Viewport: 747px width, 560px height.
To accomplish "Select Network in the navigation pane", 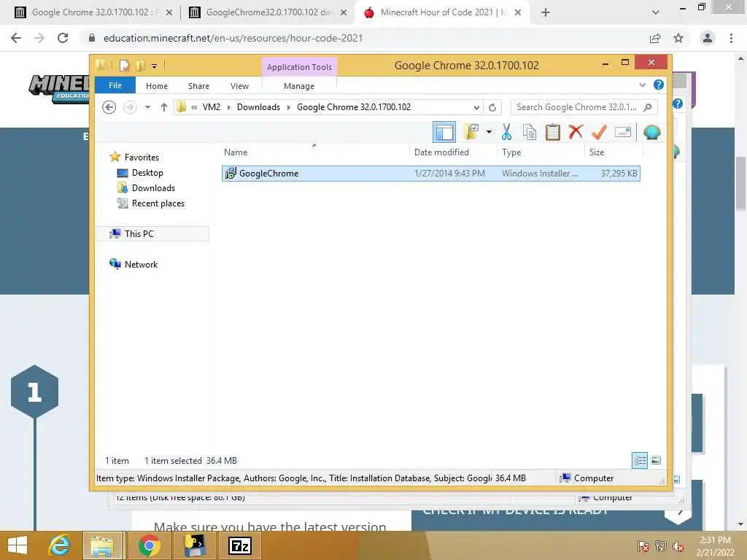I will [x=141, y=264].
